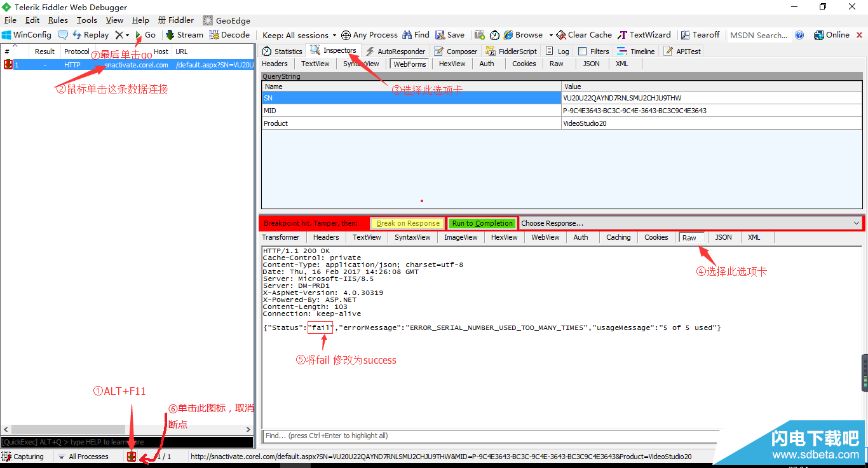Switch to the AutoResponder tab
Viewport: 868px width, 468px height.
tap(395, 52)
